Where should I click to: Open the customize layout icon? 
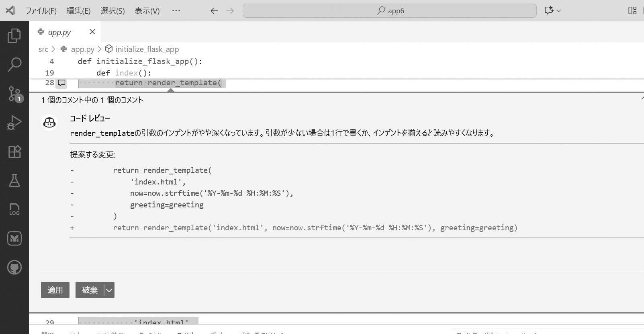[632, 11]
